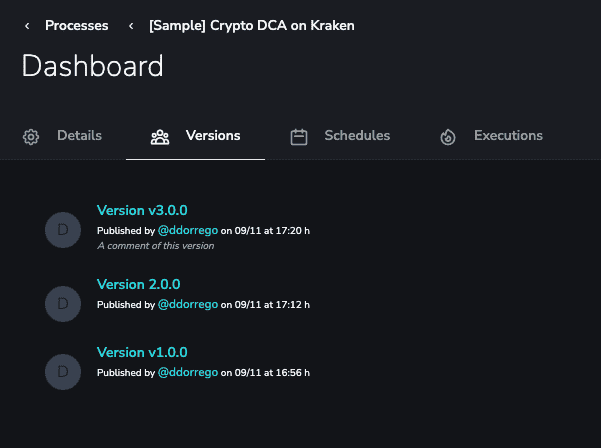Open Version v3.0.0 link
This screenshot has width=601, height=448.
(142, 210)
